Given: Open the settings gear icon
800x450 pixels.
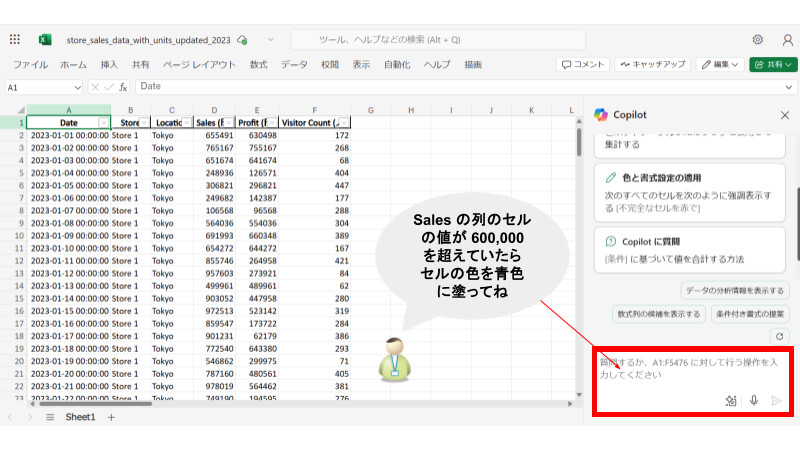Looking at the screenshot, I should point(757,39).
